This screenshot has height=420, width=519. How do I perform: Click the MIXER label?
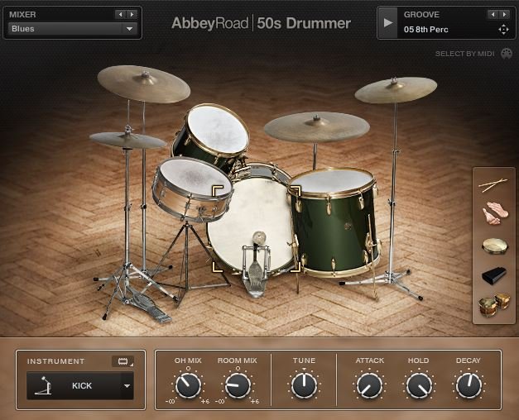tap(22, 15)
